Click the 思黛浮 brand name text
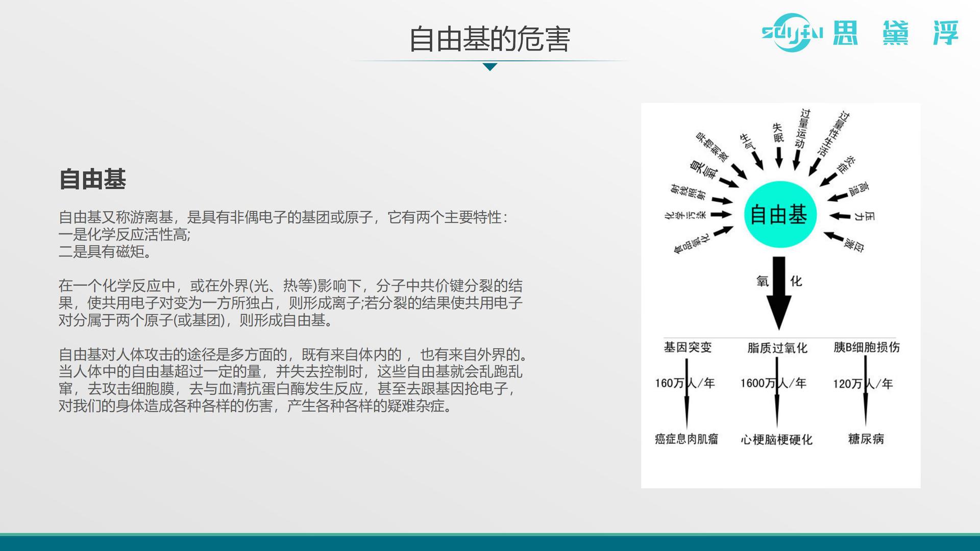 896,33
